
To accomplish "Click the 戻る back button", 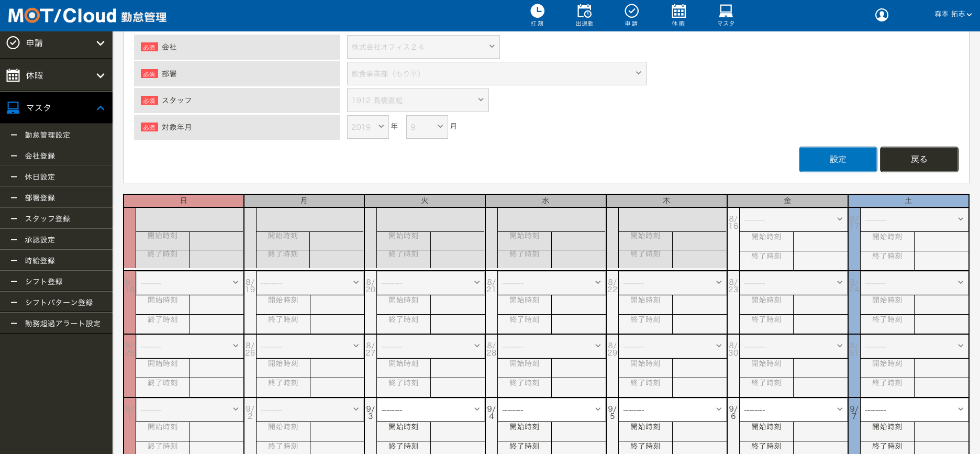I will click(919, 159).
